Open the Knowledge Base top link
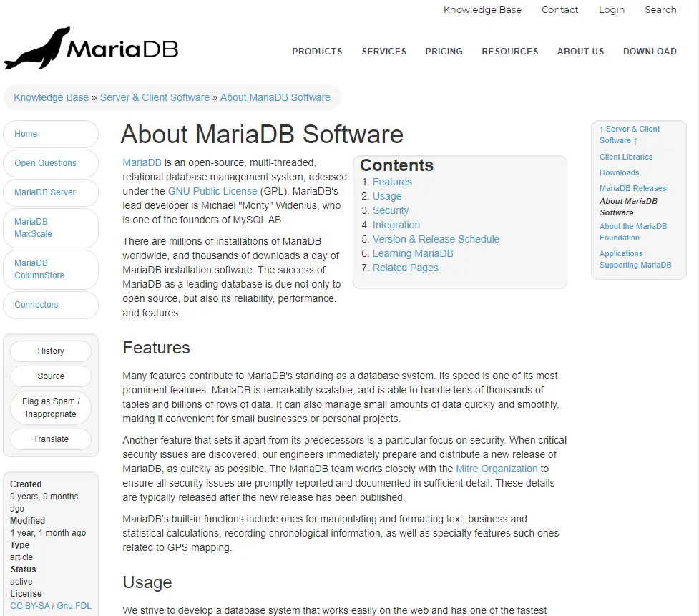Image resolution: width=699 pixels, height=616 pixels. pos(482,10)
